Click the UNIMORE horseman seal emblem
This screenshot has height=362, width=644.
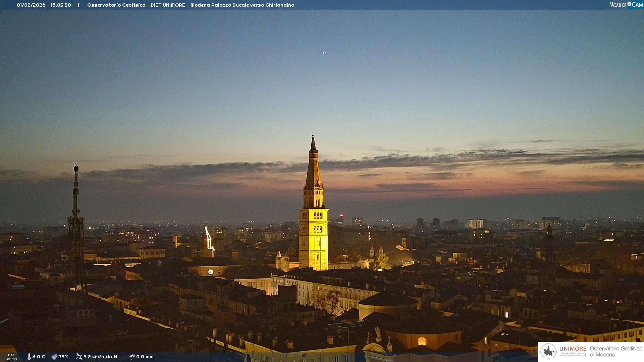(548, 352)
